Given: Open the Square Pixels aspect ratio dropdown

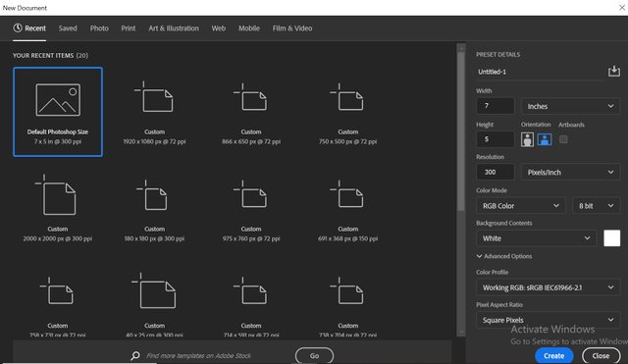Looking at the screenshot, I should pos(549,320).
